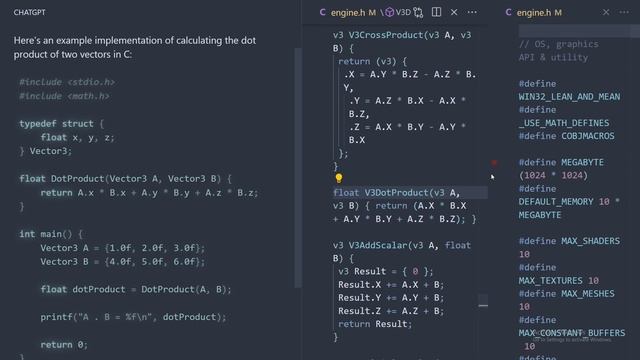Click MAX_MESHES define in right editor

[588, 293]
